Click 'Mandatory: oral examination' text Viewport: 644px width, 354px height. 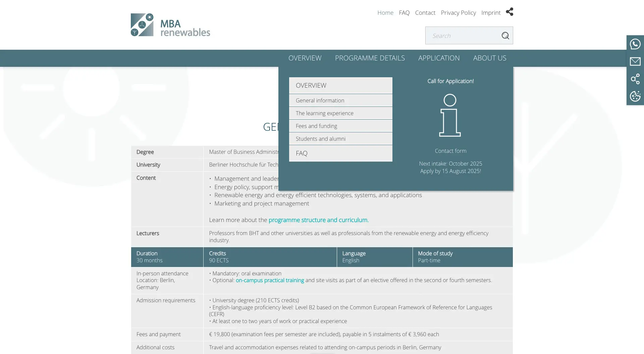click(x=247, y=273)
